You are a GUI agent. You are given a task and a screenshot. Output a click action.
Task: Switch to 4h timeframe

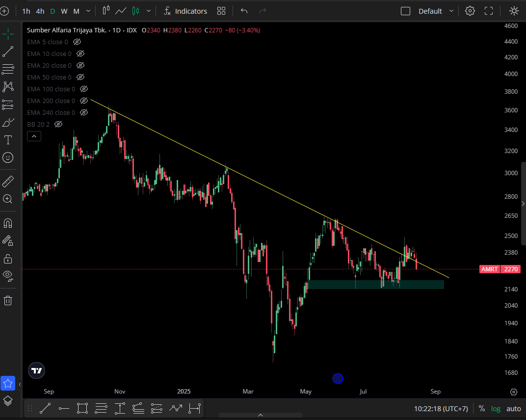point(40,11)
